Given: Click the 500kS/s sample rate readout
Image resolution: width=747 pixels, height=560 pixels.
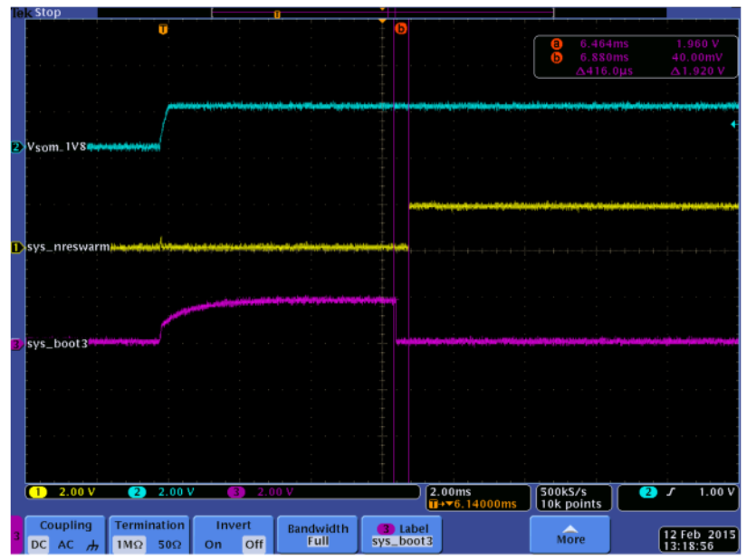Looking at the screenshot, I should [x=563, y=491].
